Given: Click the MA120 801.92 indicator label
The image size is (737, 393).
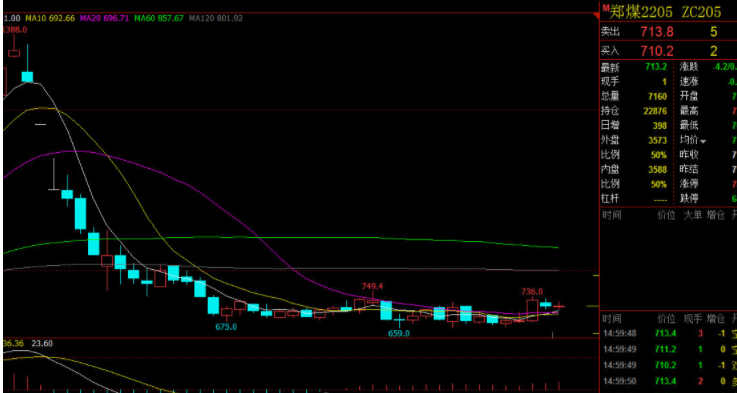Looking at the screenshot, I should [216, 18].
